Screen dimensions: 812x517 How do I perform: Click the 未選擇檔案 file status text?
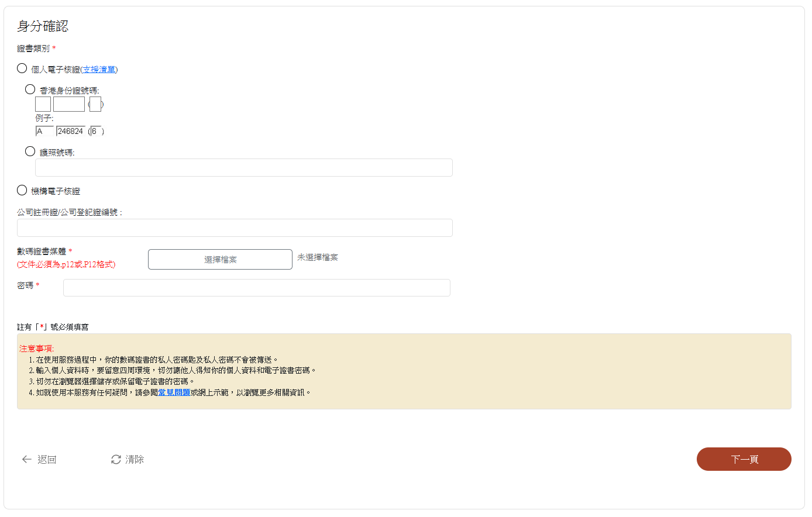click(318, 257)
